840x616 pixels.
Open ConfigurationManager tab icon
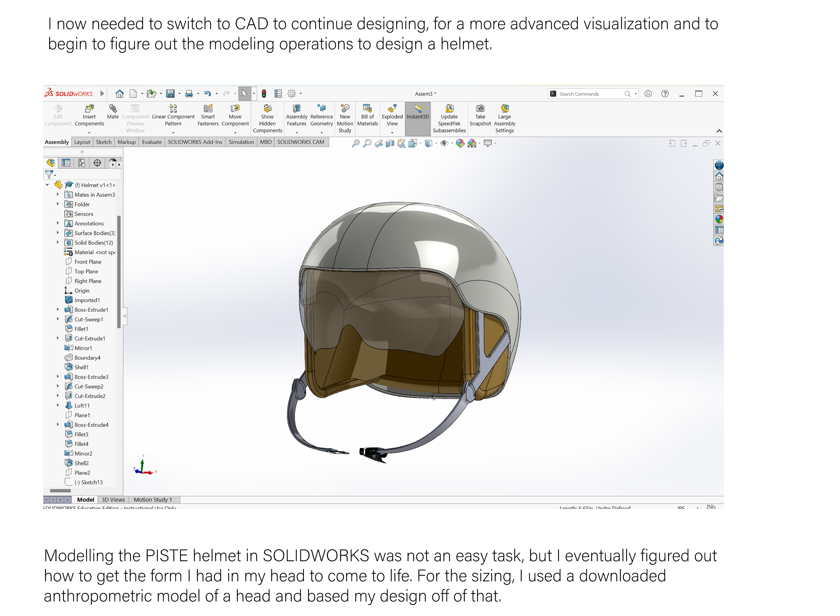point(81,163)
